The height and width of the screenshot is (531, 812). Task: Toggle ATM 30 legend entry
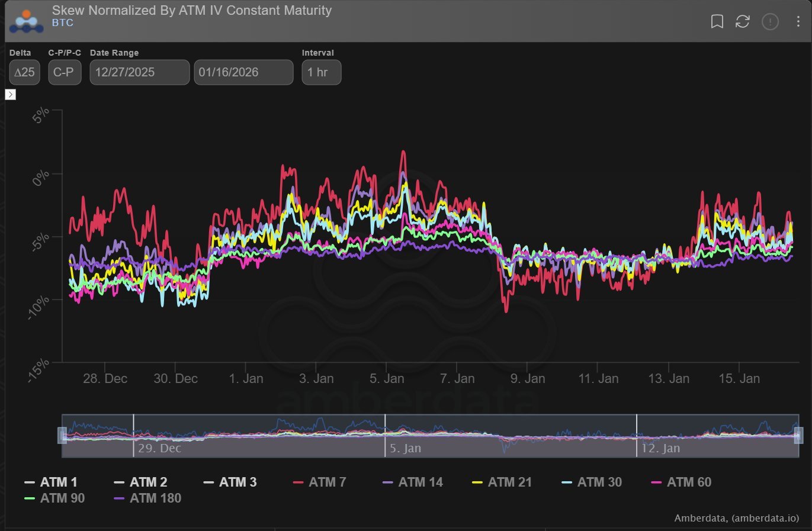click(592, 482)
